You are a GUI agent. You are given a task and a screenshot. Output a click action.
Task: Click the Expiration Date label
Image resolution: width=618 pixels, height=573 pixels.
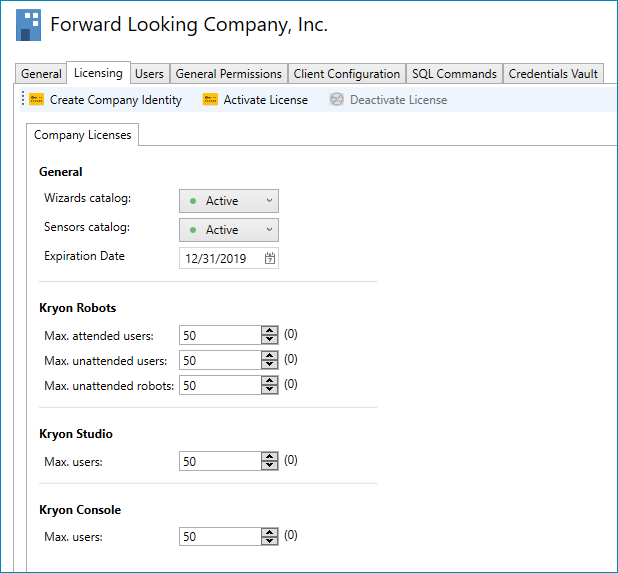84,256
